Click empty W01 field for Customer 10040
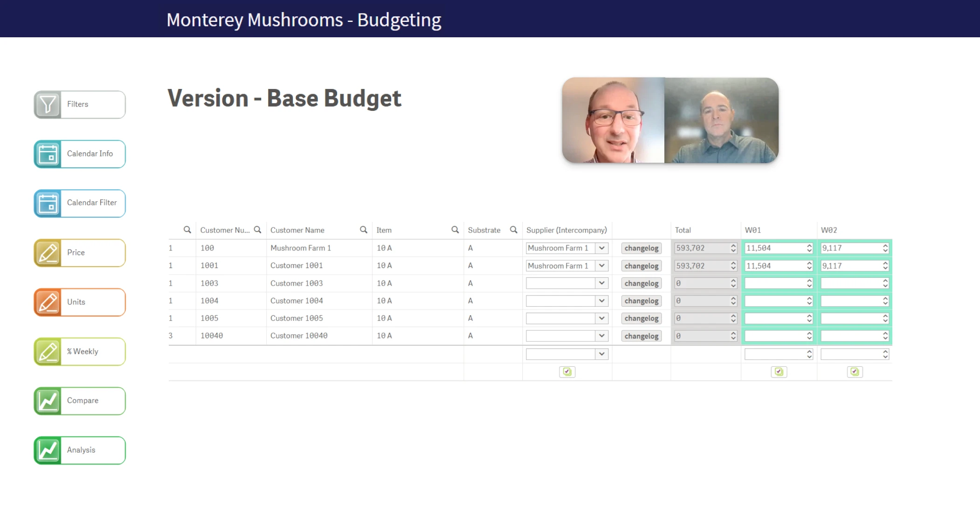Screen dimensions: 980x522 (779, 336)
